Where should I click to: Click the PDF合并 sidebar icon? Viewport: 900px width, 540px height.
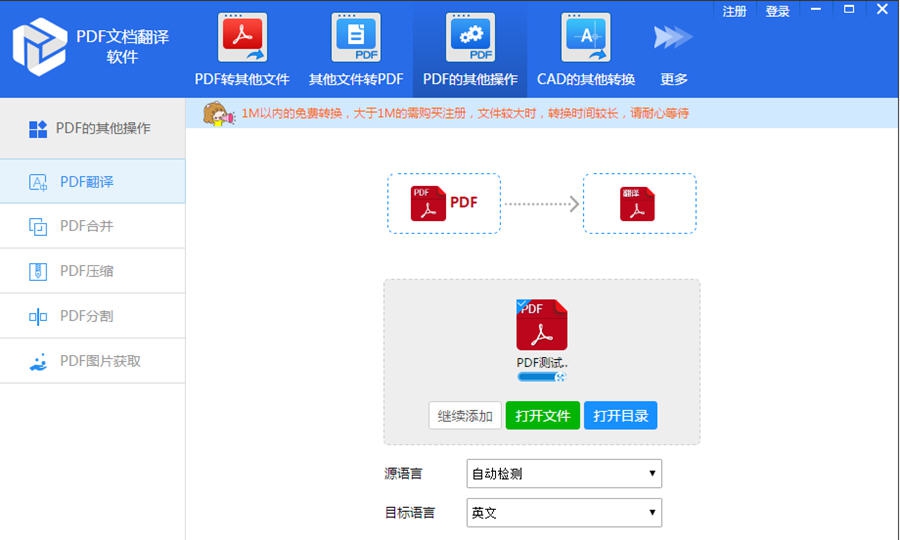(x=38, y=227)
